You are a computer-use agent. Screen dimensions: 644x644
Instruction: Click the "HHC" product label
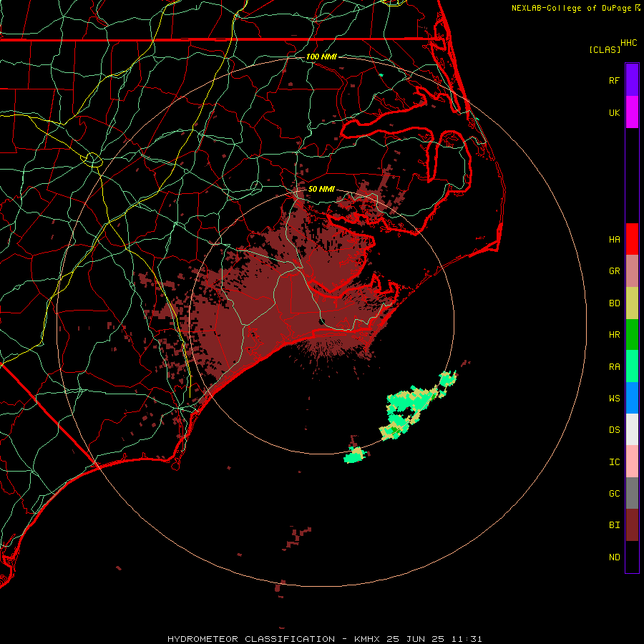click(x=629, y=43)
